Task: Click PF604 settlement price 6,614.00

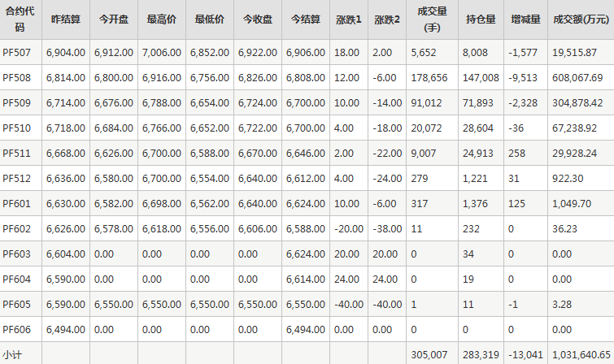Action: pos(306,279)
